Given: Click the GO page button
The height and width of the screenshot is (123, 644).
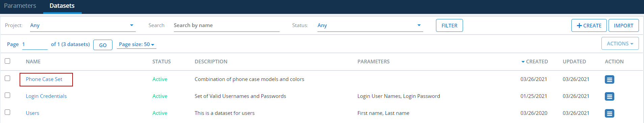Looking at the screenshot, I should coord(103,45).
